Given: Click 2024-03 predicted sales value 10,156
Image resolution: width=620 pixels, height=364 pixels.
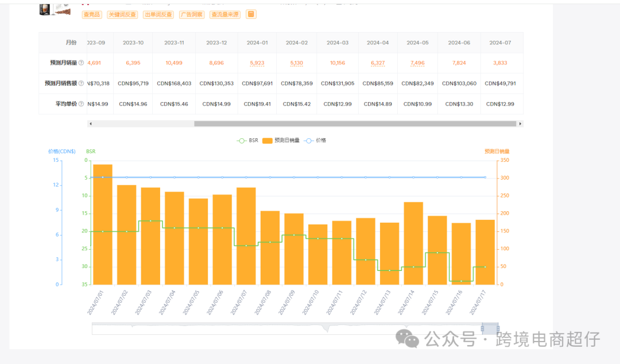Looking at the screenshot, I should pos(338,63).
